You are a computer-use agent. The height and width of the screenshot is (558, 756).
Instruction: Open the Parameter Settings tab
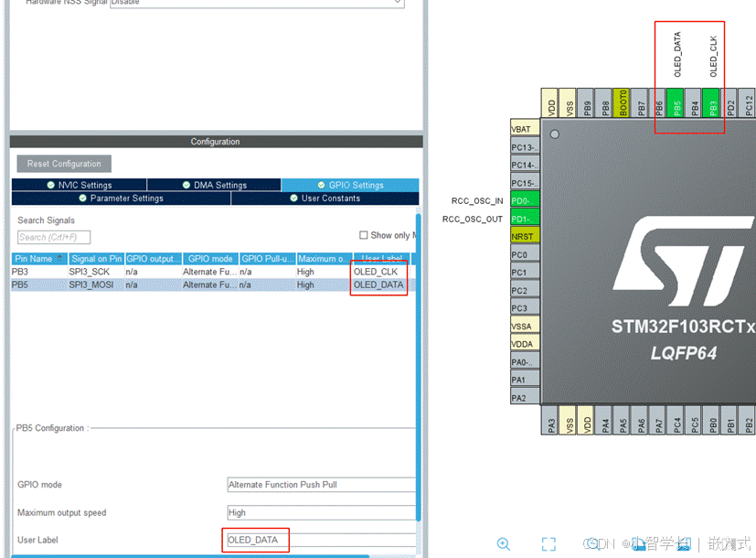click(121, 199)
